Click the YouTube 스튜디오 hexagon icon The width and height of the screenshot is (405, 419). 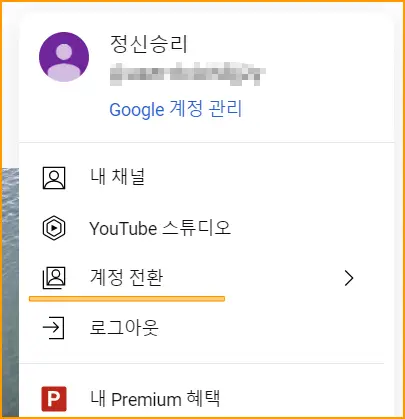click(x=54, y=228)
